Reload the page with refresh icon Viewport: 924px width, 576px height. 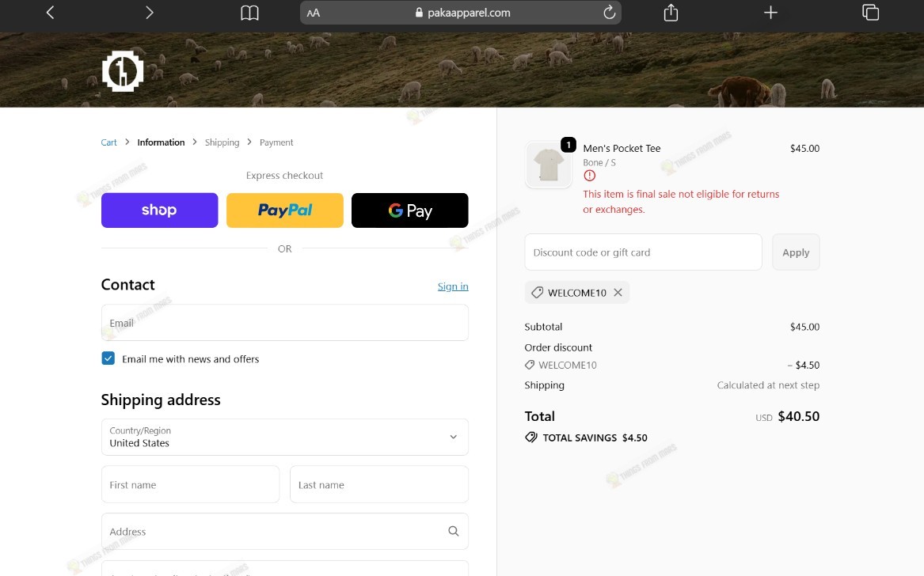pos(610,13)
